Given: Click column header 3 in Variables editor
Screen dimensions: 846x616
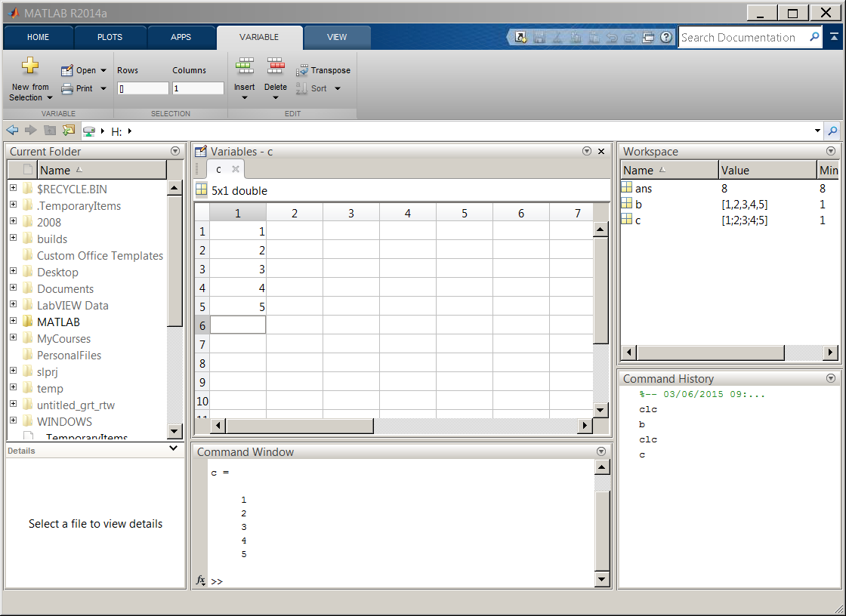Looking at the screenshot, I should click(351, 213).
